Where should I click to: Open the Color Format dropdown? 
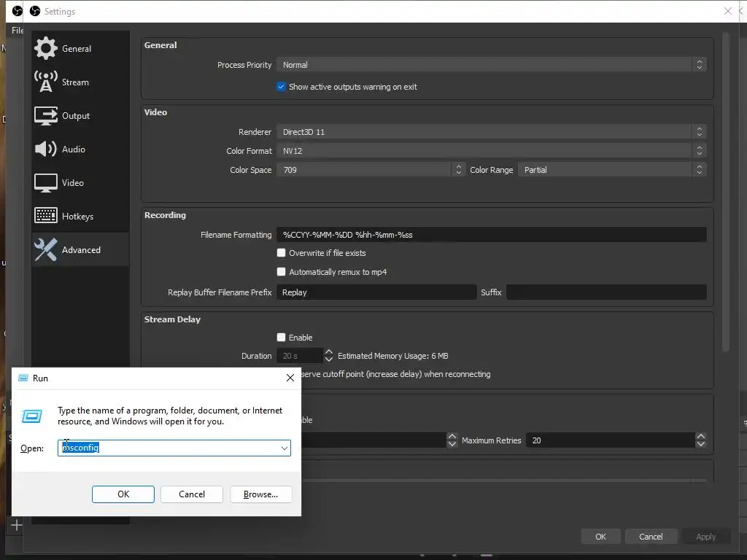pyautogui.click(x=491, y=151)
